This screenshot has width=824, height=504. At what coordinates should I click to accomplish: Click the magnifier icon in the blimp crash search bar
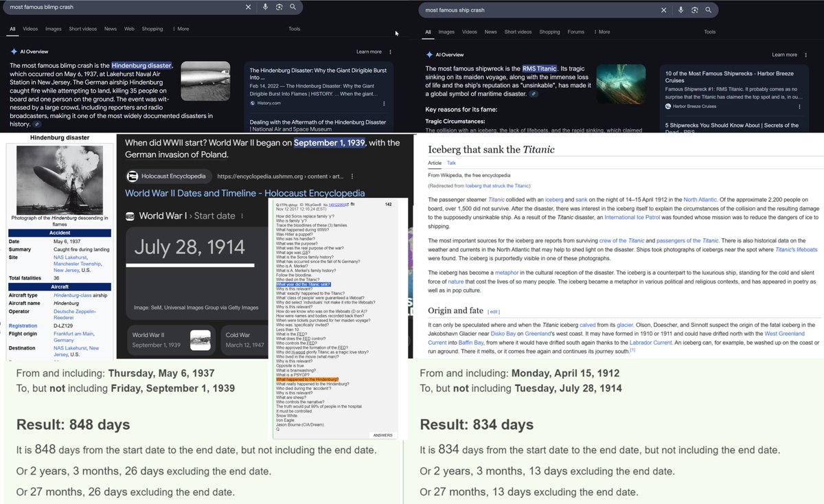[x=293, y=7]
